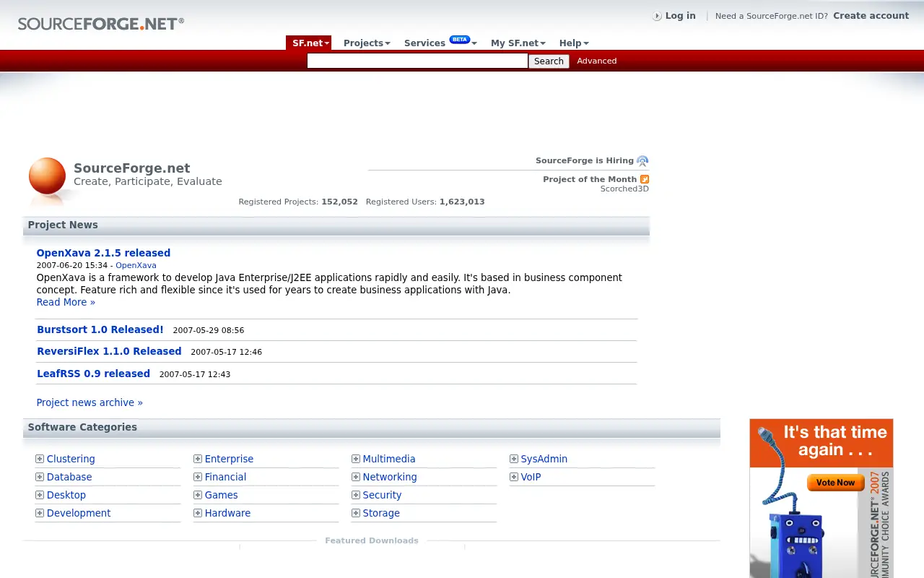Open the LeafRSS 0.9 released news item
This screenshot has width=924, height=578.
click(x=93, y=374)
